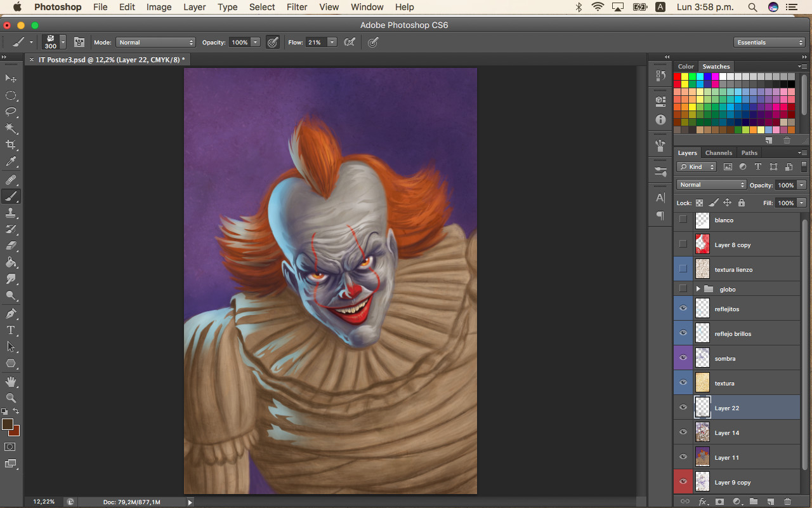Select the Magic Wand tool
The width and height of the screenshot is (812, 508).
(11, 128)
